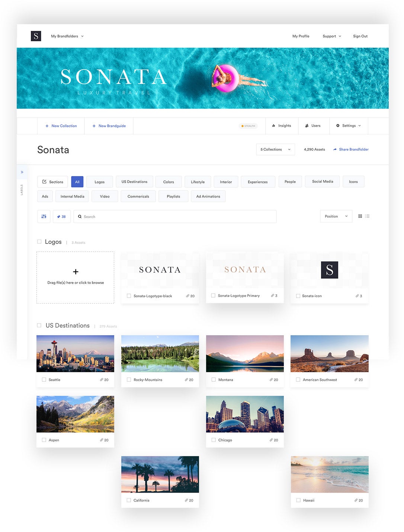The image size is (404, 532).
Task: Click the New Collection button
Action: coord(61,126)
